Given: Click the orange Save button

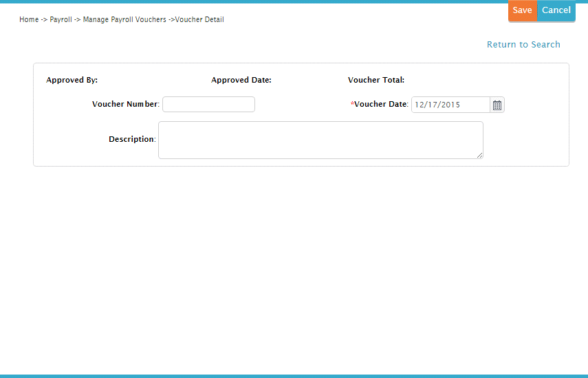Looking at the screenshot, I should click(523, 10).
